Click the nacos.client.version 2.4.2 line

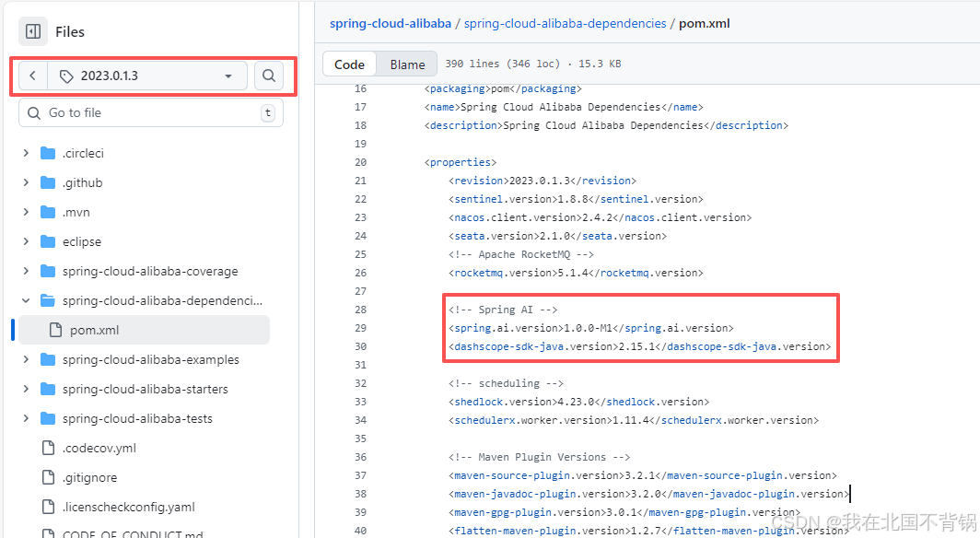point(600,217)
